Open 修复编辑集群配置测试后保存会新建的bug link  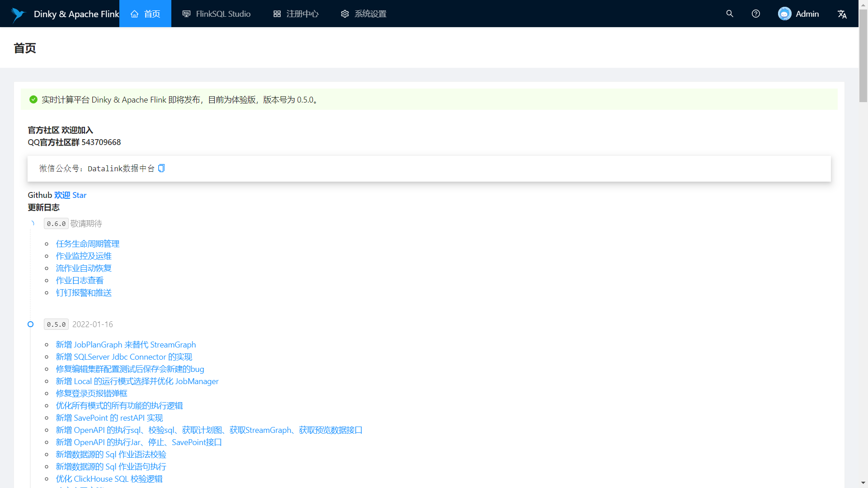click(x=130, y=369)
